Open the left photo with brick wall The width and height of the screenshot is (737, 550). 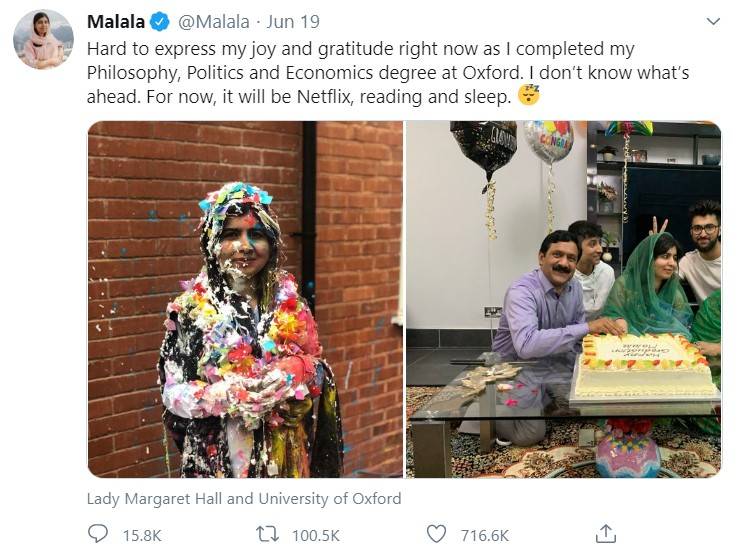[x=245, y=299]
